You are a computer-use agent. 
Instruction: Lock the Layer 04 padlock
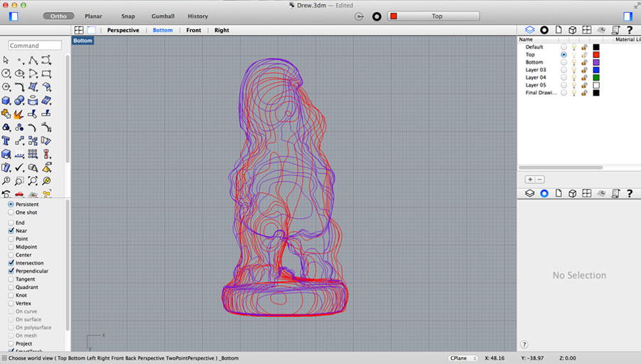pyautogui.click(x=585, y=78)
